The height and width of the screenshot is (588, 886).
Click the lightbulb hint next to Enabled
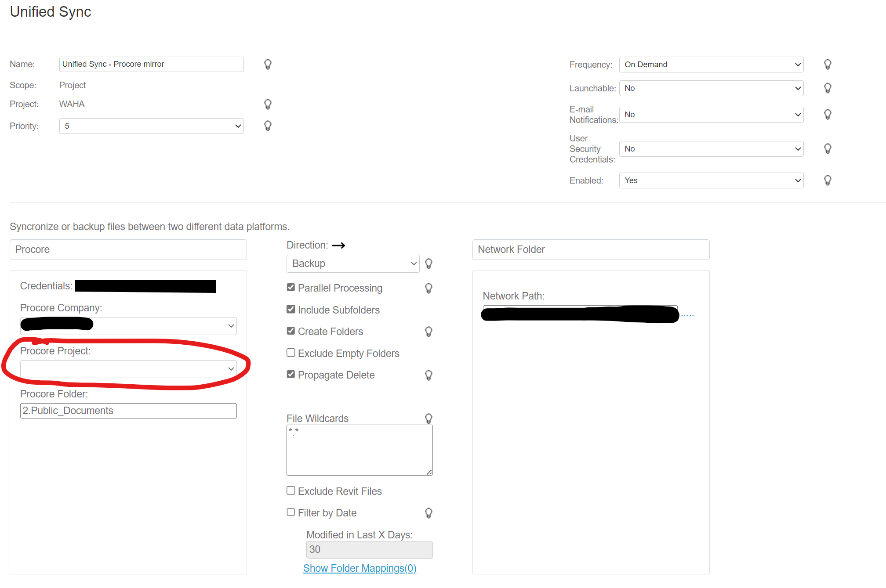coord(828,180)
